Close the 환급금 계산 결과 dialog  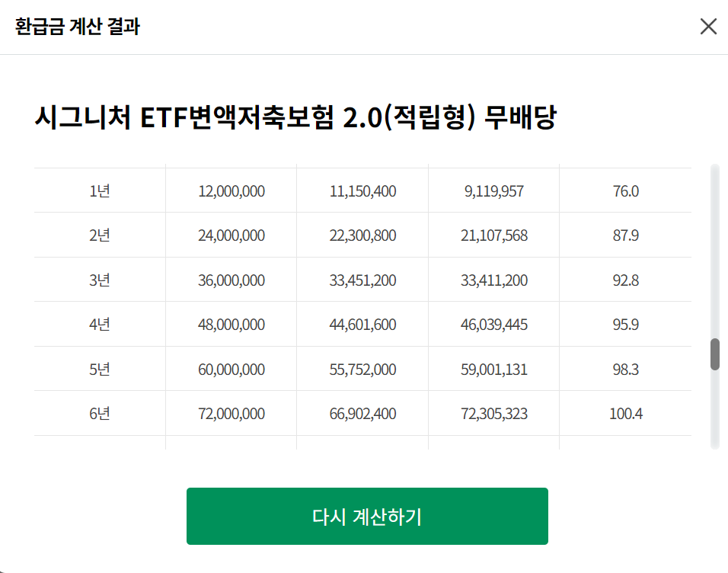point(708,27)
